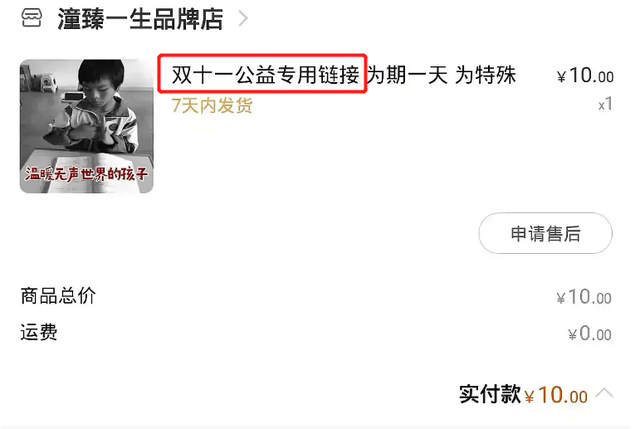Viewport: 640px width, 429px height.
Task: Tap the yen symbol beside paid amount
Action: point(529,397)
